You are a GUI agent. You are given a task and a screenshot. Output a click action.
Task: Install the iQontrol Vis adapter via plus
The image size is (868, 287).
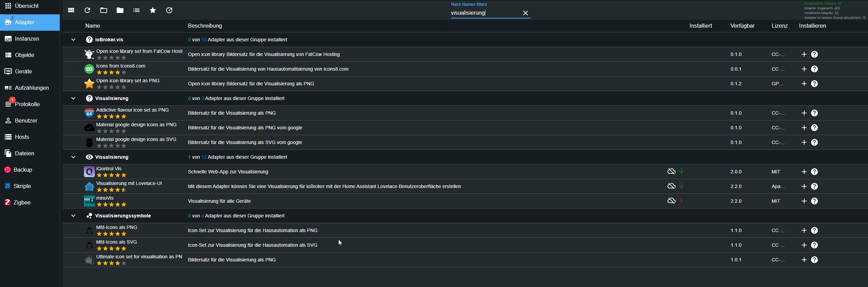tap(804, 172)
